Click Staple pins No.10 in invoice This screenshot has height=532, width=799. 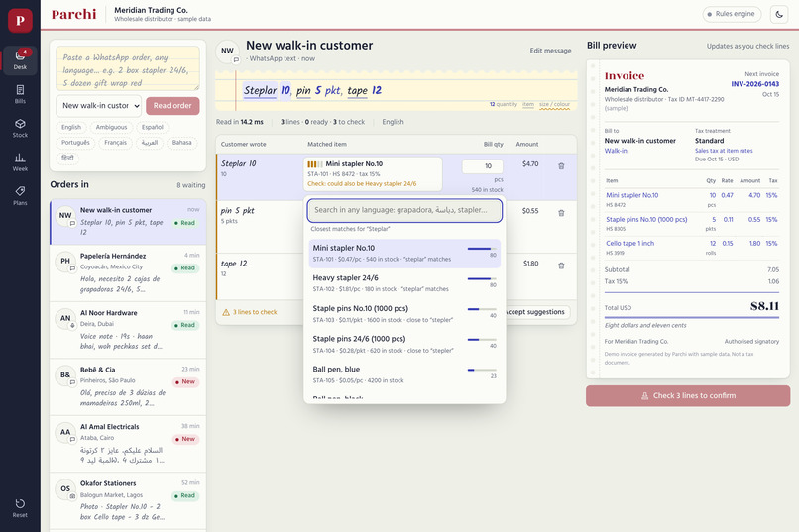click(x=646, y=219)
